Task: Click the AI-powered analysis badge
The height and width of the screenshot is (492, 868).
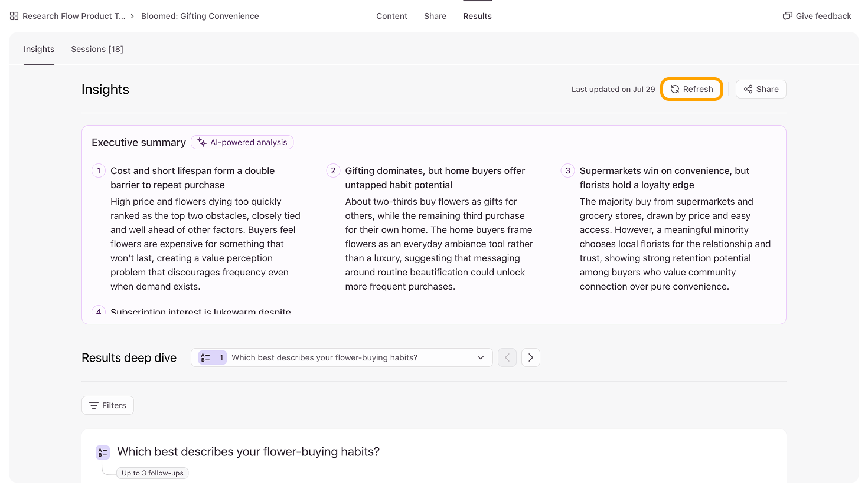Action: coord(242,142)
